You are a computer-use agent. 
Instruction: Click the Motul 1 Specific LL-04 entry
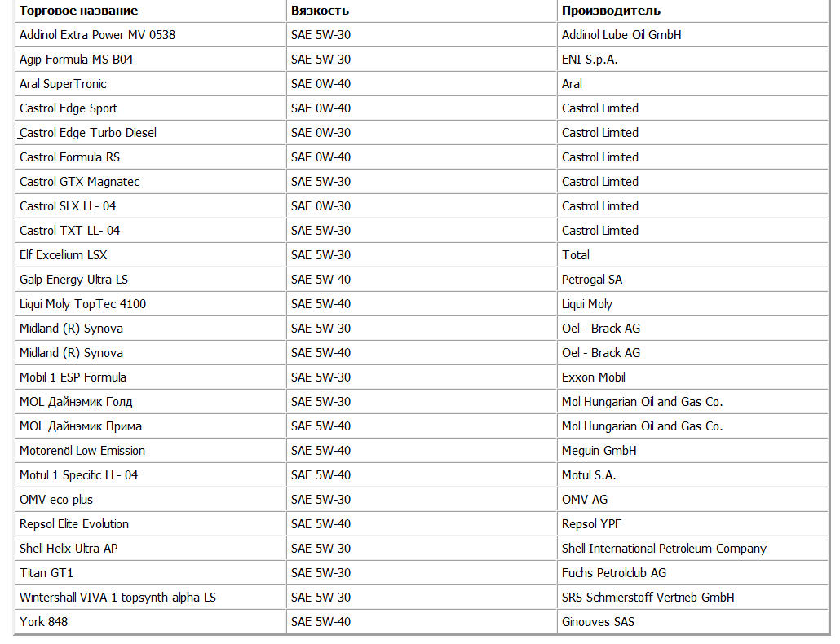coord(78,475)
